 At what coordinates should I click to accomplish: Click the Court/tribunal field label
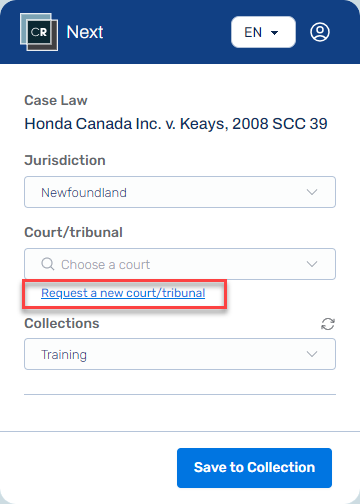click(x=73, y=232)
